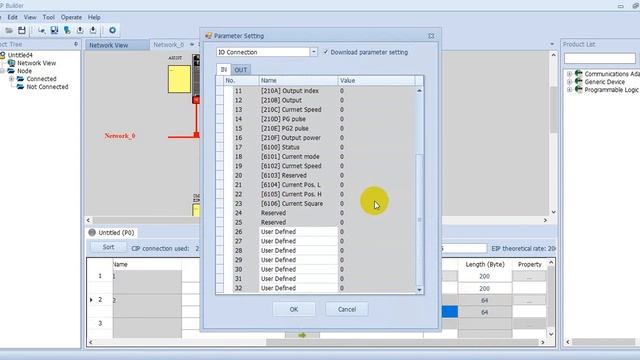Image resolution: width=640 pixels, height=360 pixels.
Task: Click the Sort button
Action: click(x=109, y=247)
